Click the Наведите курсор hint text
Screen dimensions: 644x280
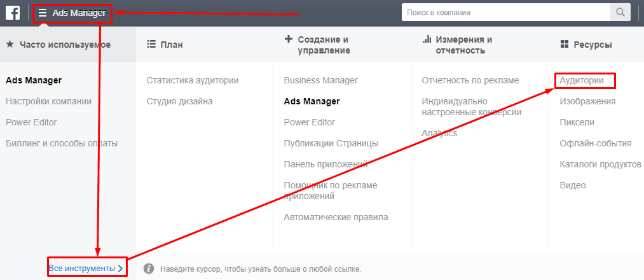[261, 270]
